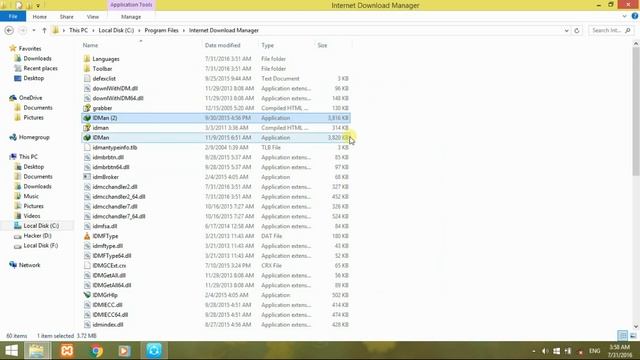Click the volume icon in system tray

pyautogui.click(x=545, y=351)
